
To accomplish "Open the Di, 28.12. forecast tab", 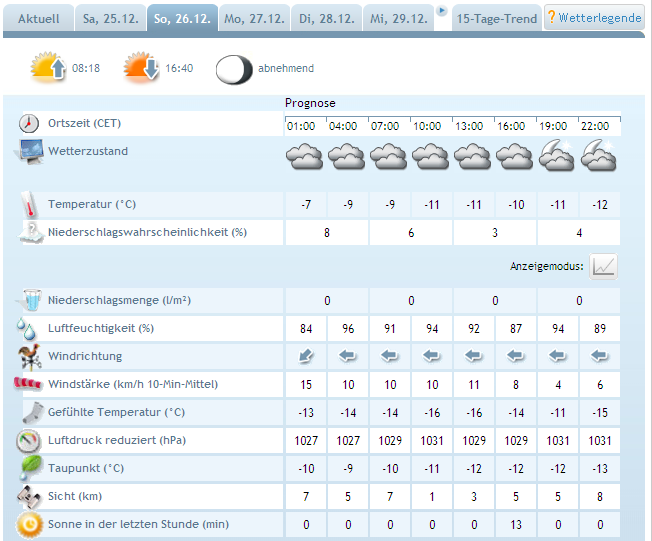I will 327,19.
